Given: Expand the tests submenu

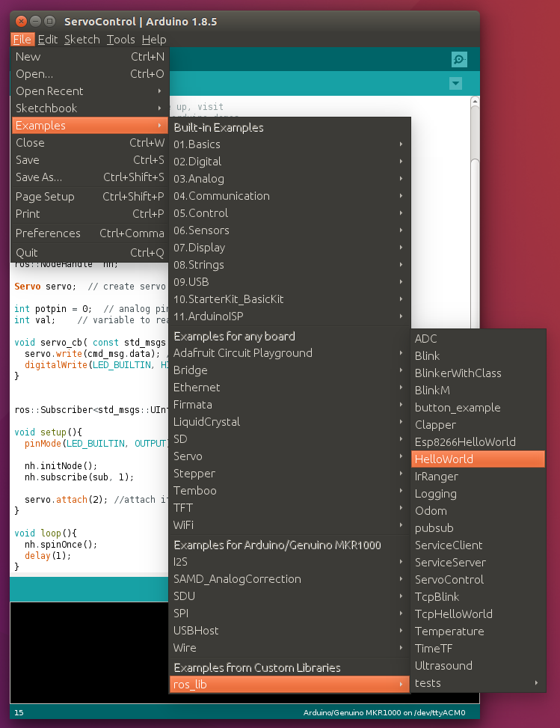Looking at the screenshot, I should click(x=479, y=682).
